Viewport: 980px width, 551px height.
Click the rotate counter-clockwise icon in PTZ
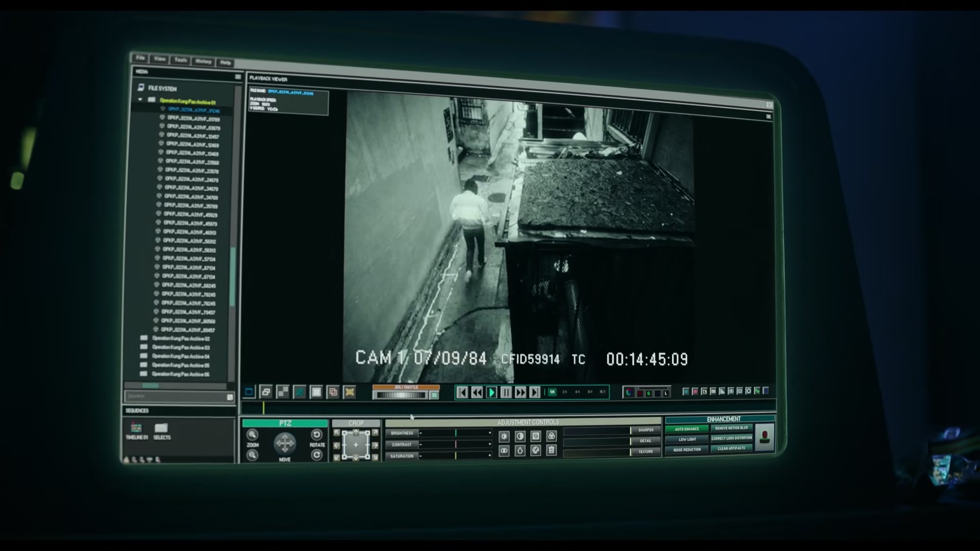pyautogui.click(x=316, y=435)
